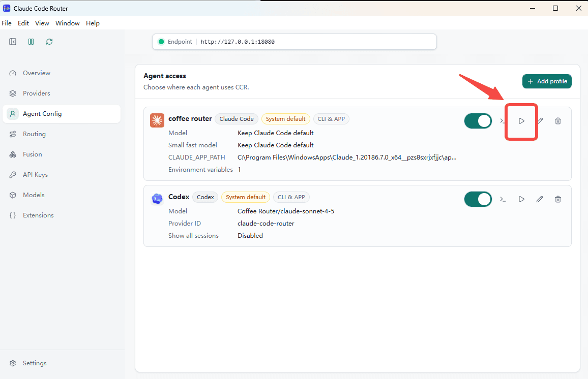
Task: Click the Add profile button
Action: [x=547, y=81]
